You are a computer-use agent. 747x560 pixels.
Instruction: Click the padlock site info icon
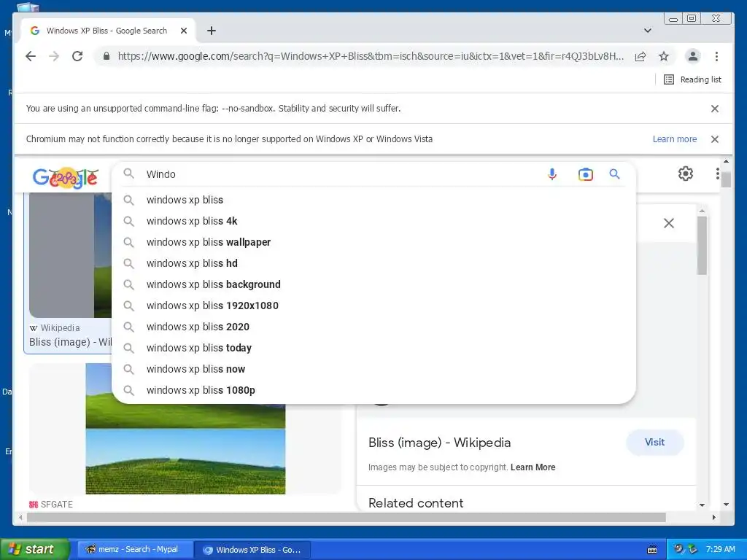107,56
